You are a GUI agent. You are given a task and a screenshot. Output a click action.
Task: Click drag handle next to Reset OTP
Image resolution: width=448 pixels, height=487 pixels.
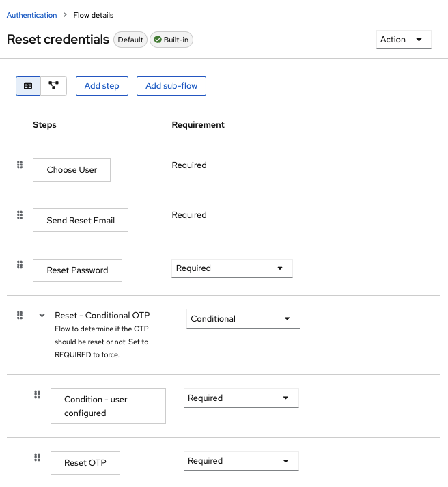tap(38, 458)
